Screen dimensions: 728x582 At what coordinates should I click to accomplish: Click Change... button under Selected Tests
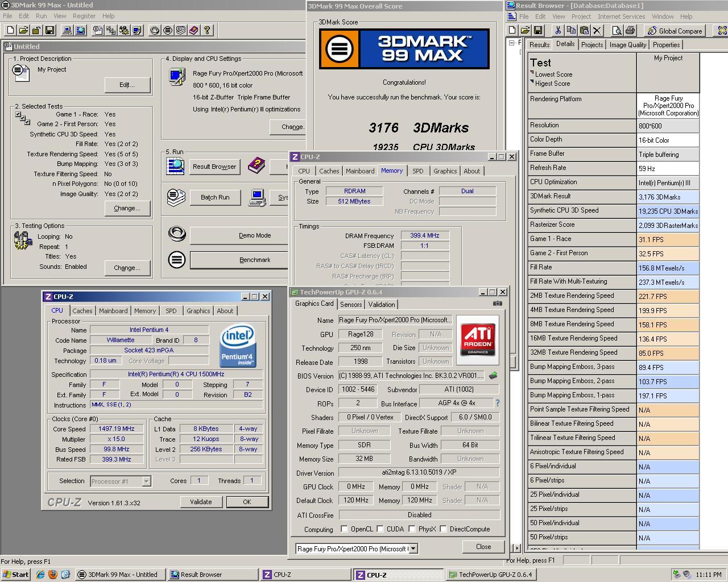click(x=127, y=208)
